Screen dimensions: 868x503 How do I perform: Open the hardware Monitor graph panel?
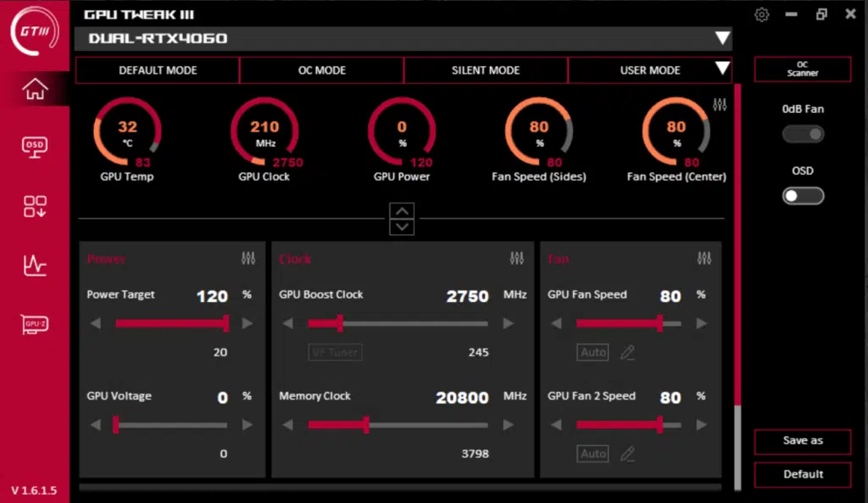(34, 265)
